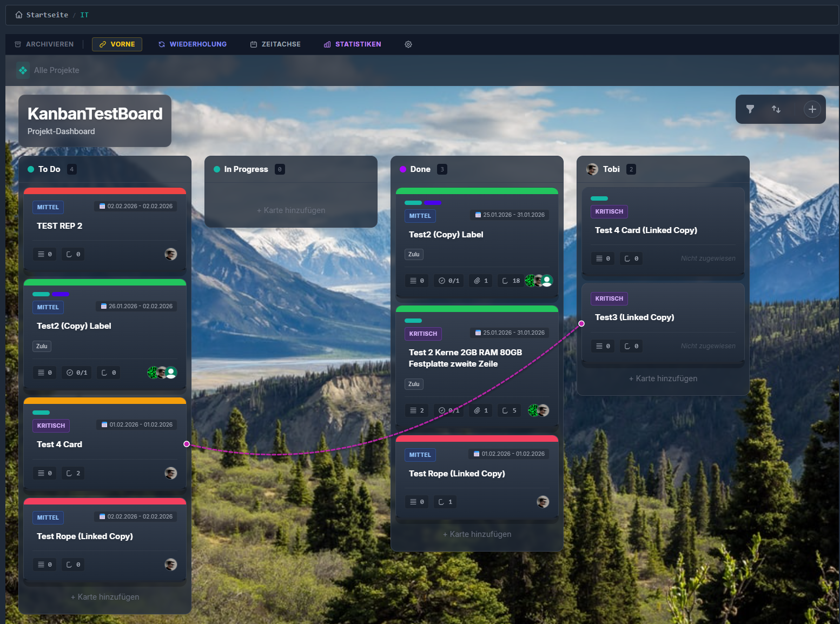Open the 18 comments on Test2 (Copy) Label in Done

509,280
